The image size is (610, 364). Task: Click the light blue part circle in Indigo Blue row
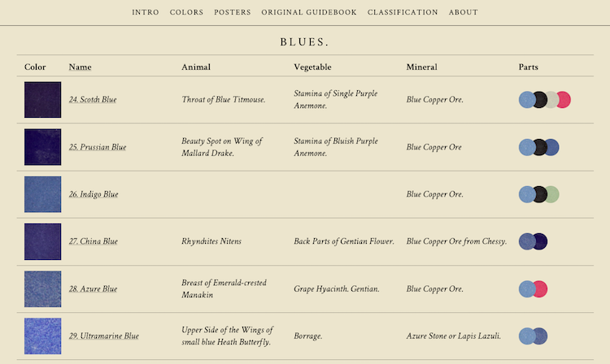tap(527, 194)
